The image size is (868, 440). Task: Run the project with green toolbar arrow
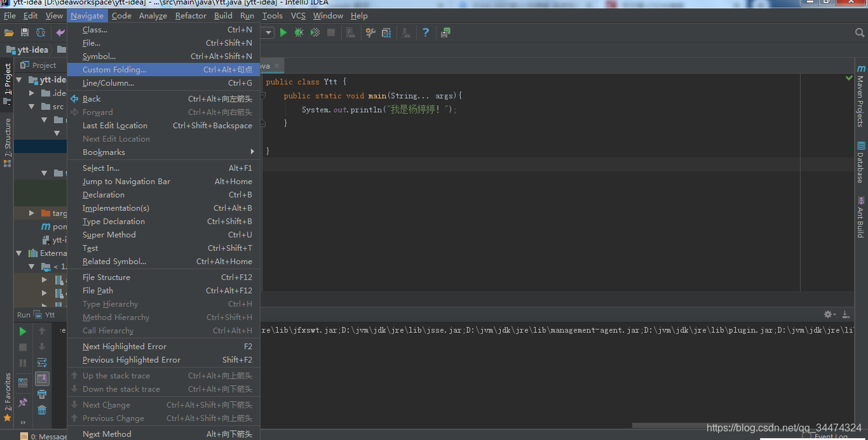coord(283,32)
